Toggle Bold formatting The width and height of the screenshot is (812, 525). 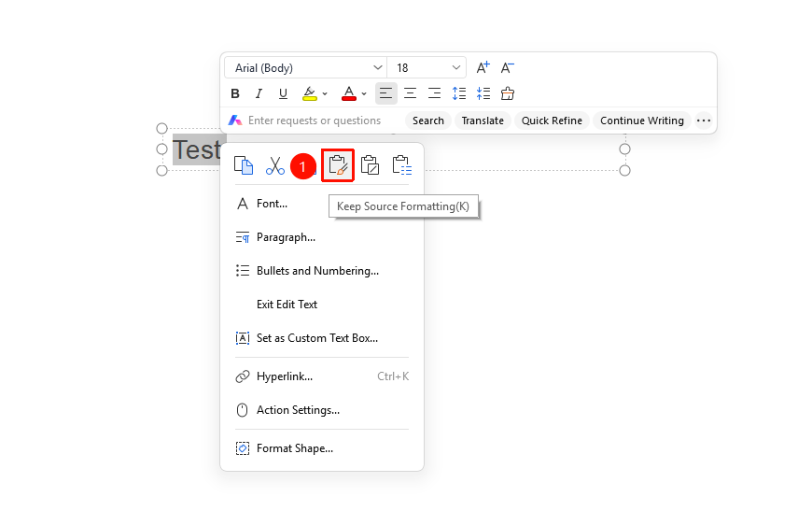(x=235, y=93)
